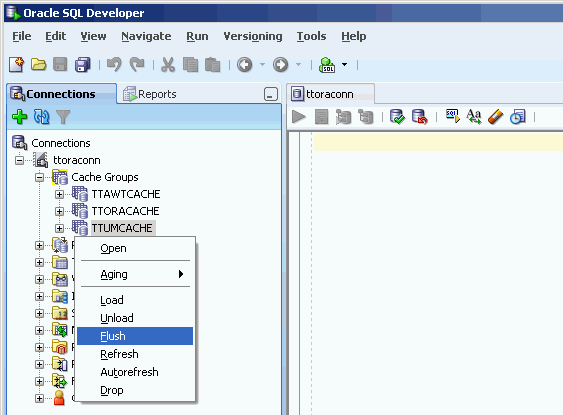Expand the TTORACACHE cache group

coord(60,211)
